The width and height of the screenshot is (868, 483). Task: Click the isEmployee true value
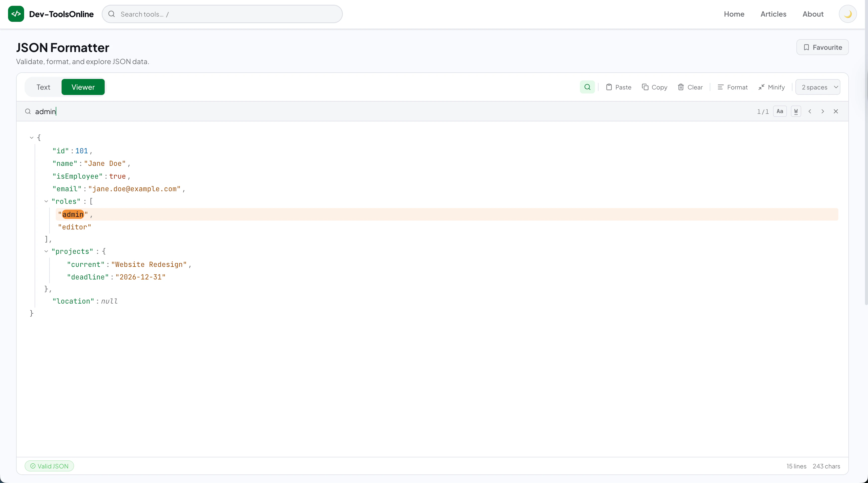click(x=117, y=176)
